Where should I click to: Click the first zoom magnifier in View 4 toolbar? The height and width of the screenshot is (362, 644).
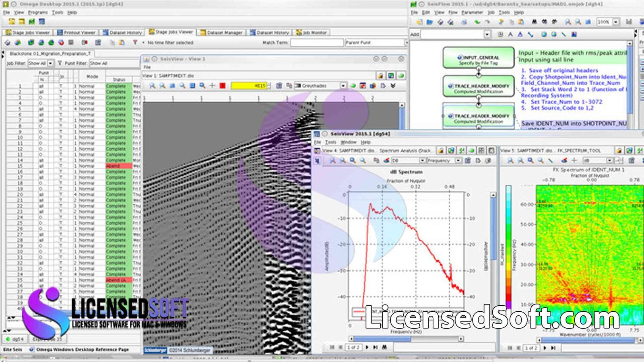click(332, 160)
